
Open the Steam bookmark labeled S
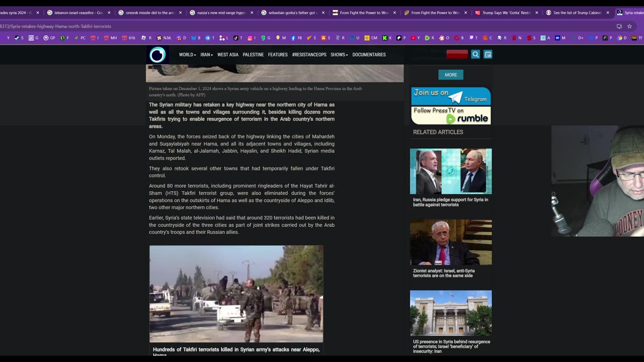click(20, 38)
